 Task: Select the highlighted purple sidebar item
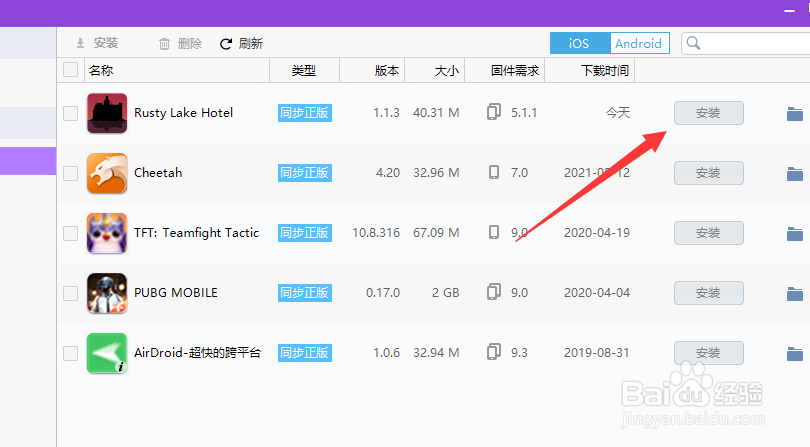click(28, 161)
